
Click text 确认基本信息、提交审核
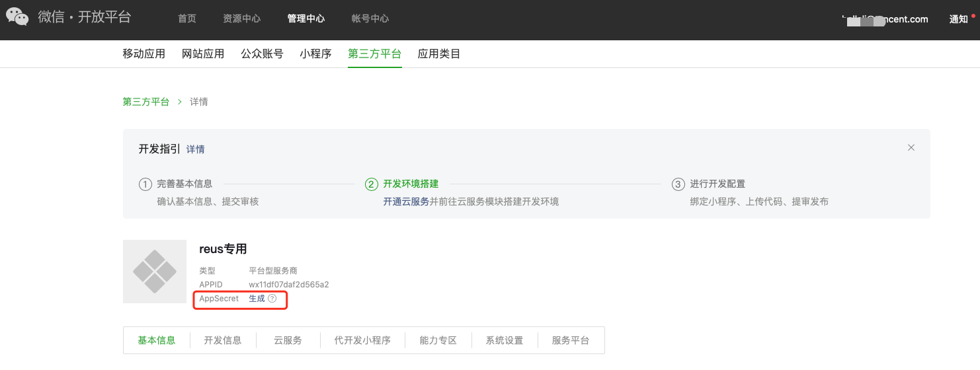208,201
